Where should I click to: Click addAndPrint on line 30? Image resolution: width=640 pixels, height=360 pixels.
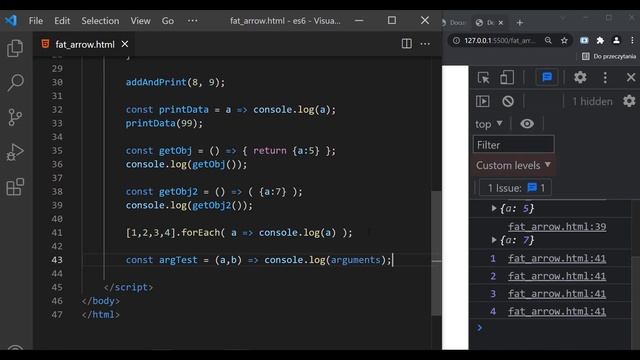(x=156, y=82)
